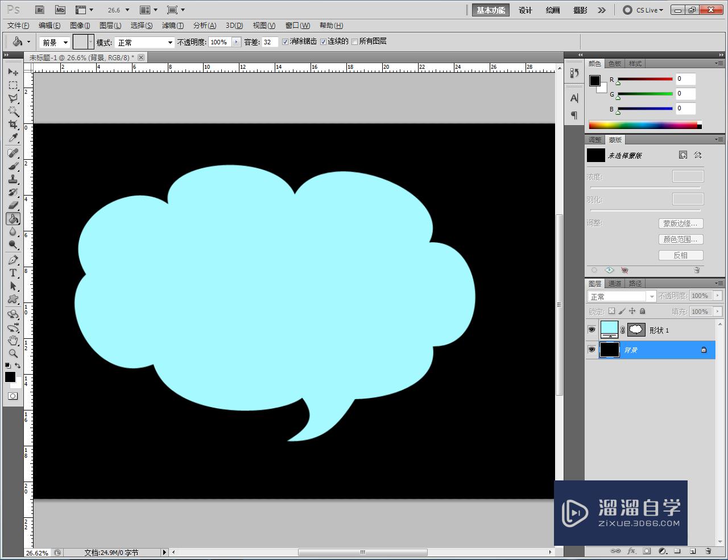Add pixel mask in Masks panel

point(683,155)
